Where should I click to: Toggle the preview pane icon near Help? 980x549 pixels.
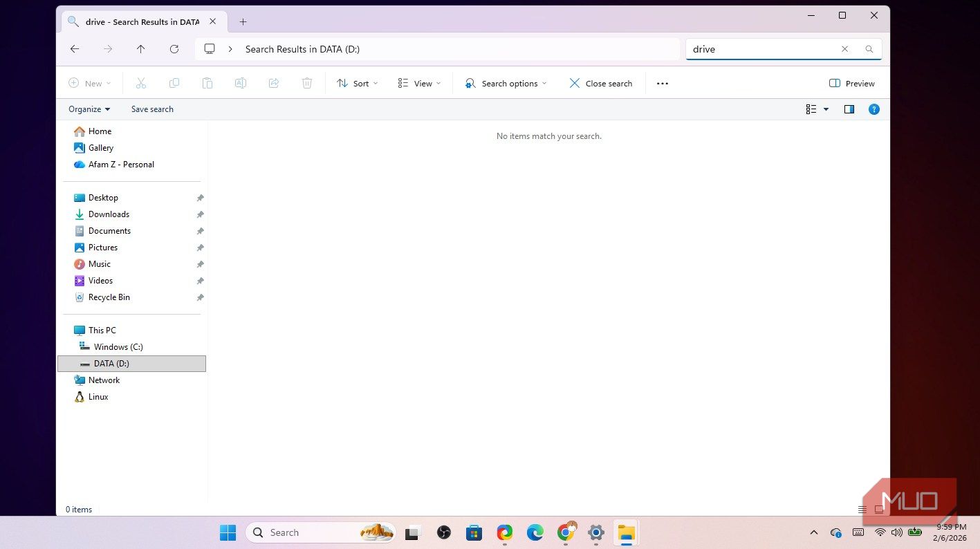[849, 109]
